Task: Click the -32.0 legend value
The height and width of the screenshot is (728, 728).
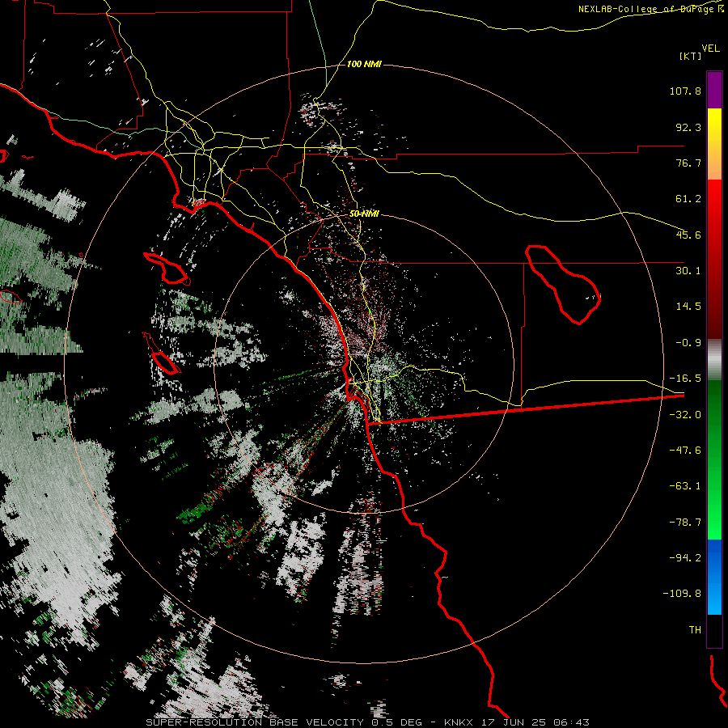Action: (x=685, y=415)
